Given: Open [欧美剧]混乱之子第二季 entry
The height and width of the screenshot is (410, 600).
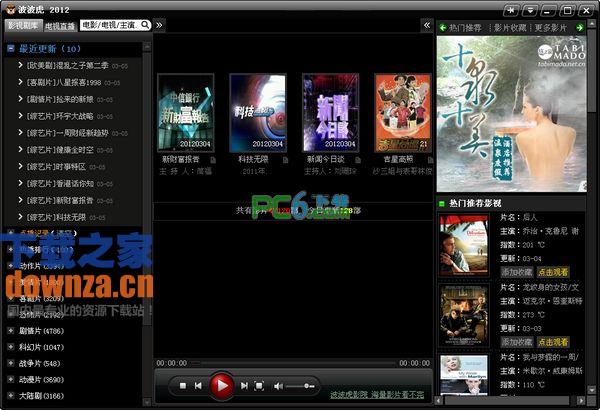Looking at the screenshot, I should tap(68, 65).
